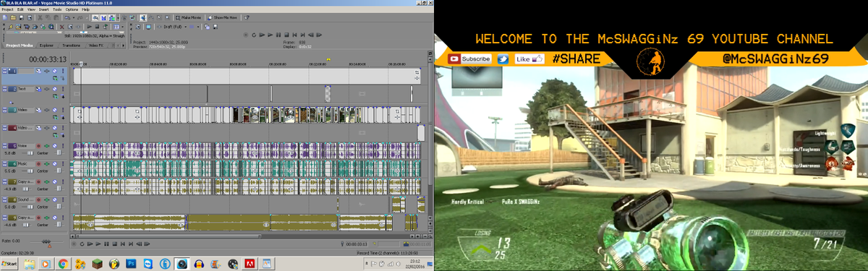Save the project with the disk icon
Image resolution: width=868 pixels, height=271 pixels.
click(x=21, y=17)
